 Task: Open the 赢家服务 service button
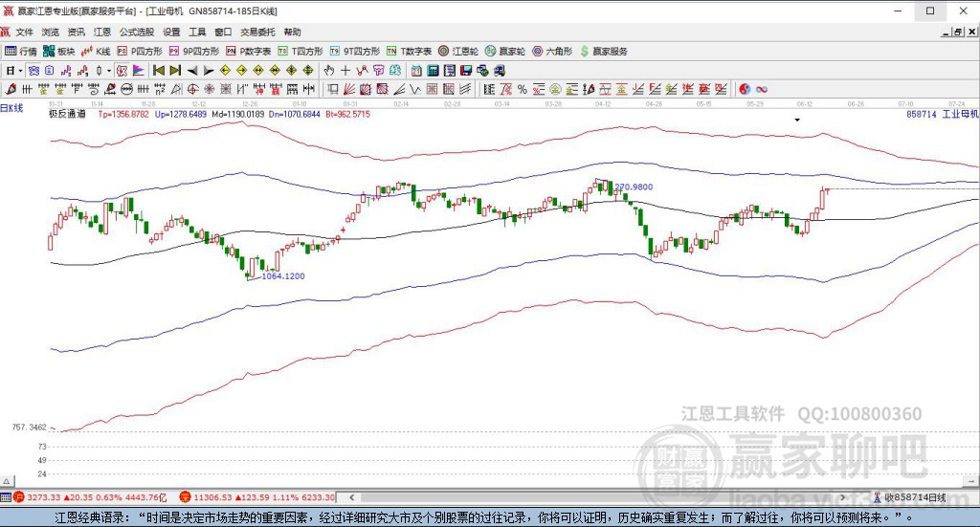click(x=604, y=52)
